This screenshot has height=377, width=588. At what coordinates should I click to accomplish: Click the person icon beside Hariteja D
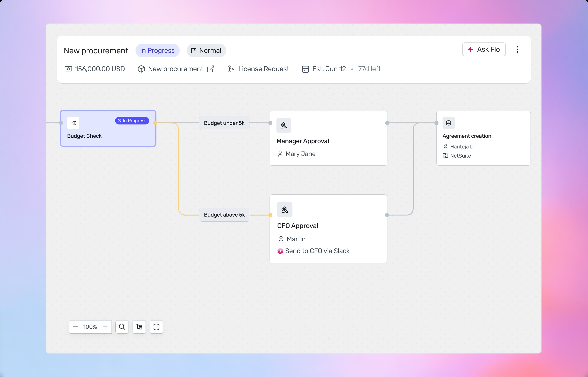click(445, 147)
